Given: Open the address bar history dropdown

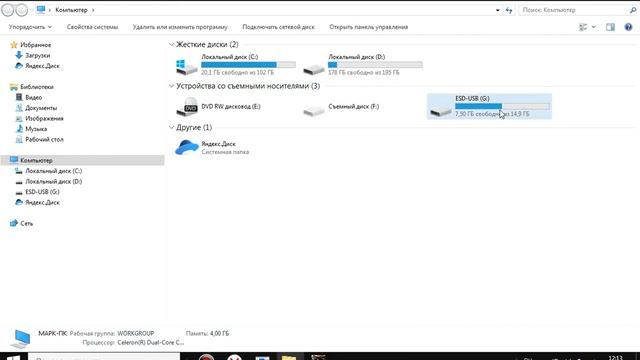Looking at the screenshot, I should (498, 10).
